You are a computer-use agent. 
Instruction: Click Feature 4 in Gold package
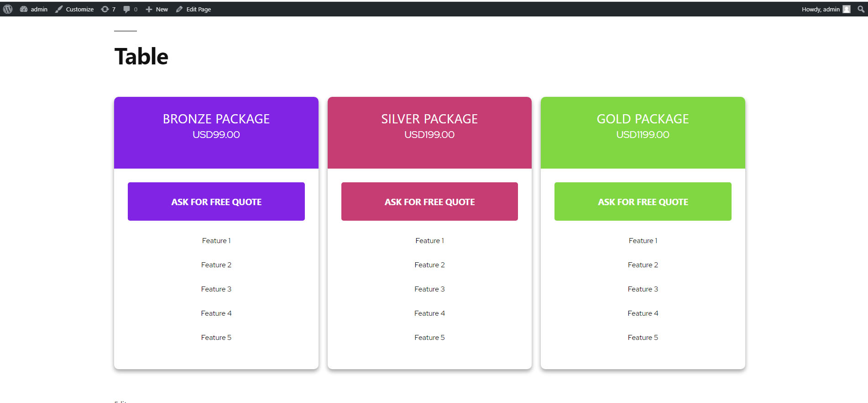[643, 313]
